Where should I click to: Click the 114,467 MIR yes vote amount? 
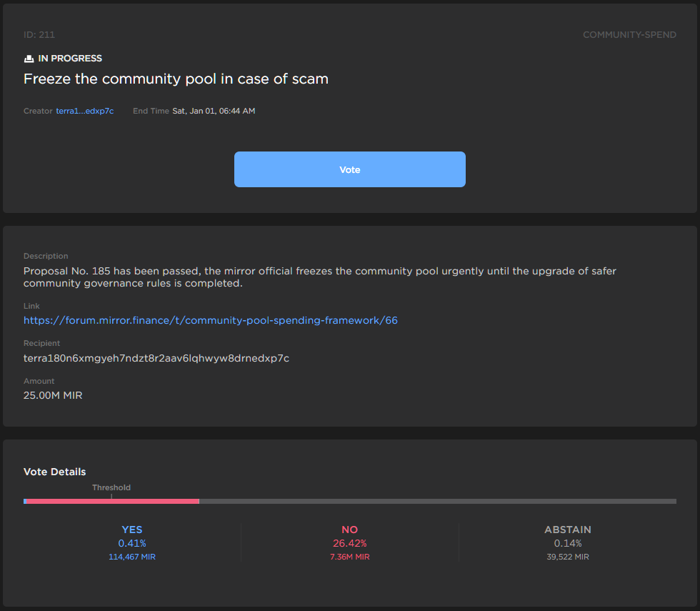click(132, 557)
